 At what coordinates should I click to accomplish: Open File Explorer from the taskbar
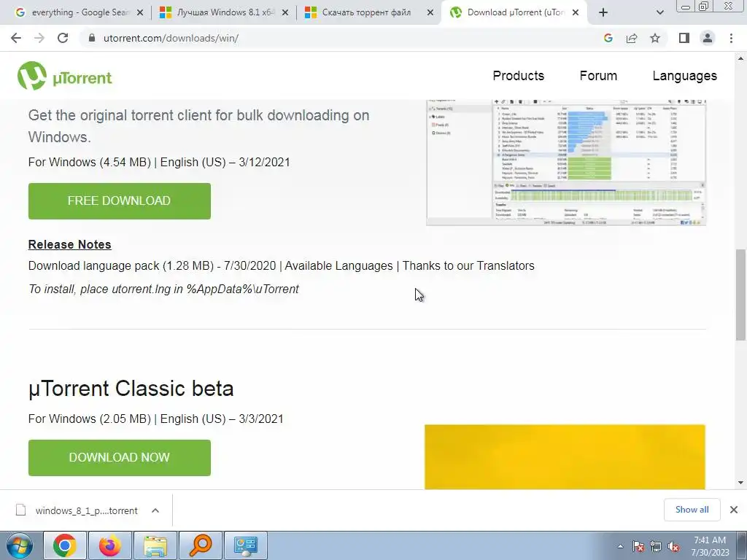155,545
